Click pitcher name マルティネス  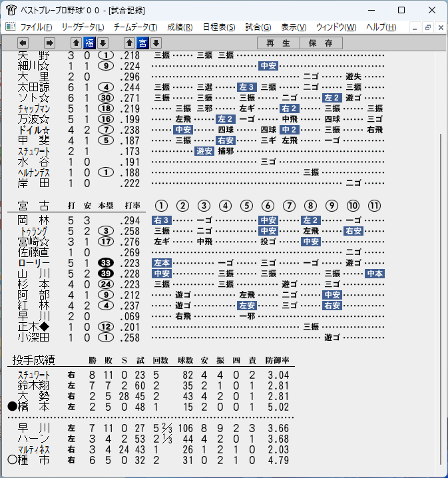[34, 449]
